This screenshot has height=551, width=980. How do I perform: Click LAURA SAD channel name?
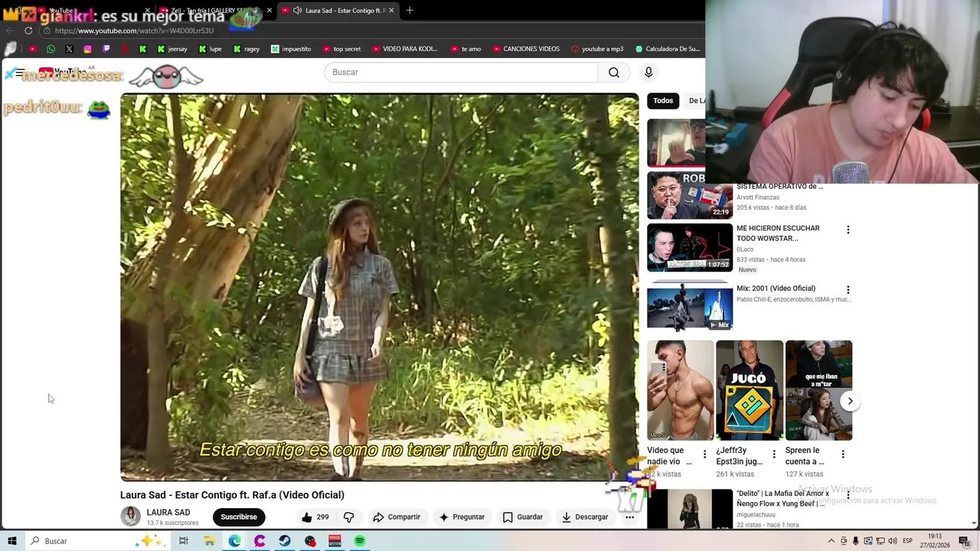click(x=168, y=513)
